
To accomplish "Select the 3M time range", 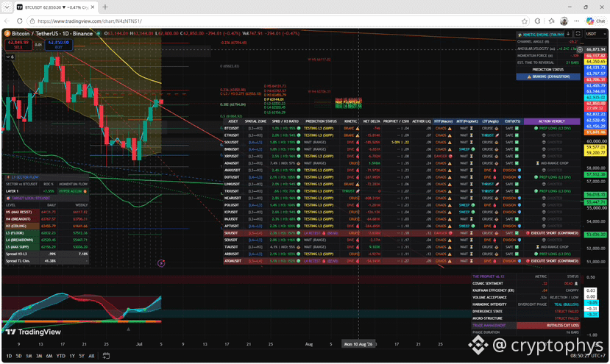I will tap(39, 356).
